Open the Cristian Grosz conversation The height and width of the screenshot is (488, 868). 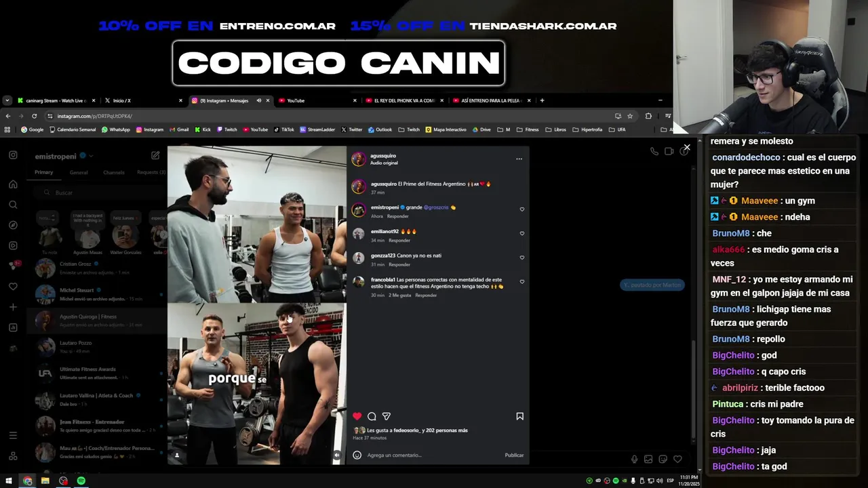click(x=98, y=268)
